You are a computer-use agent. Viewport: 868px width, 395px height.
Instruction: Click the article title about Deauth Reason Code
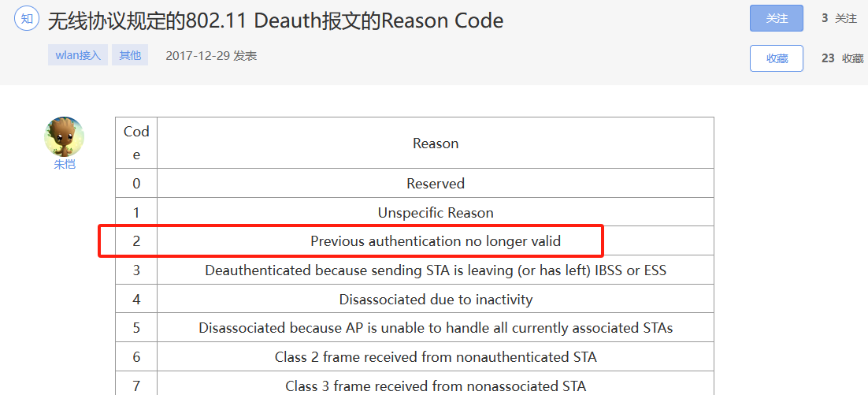coord(276,20)
